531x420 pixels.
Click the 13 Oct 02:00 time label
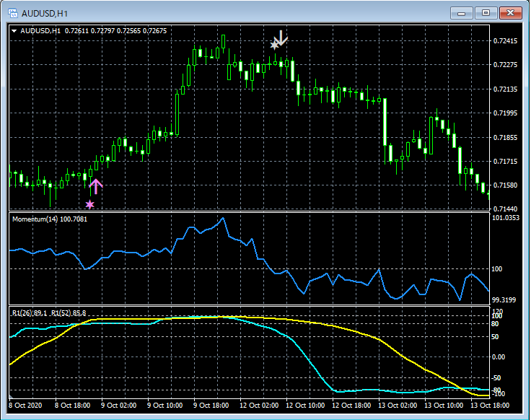tap(399, 406)
